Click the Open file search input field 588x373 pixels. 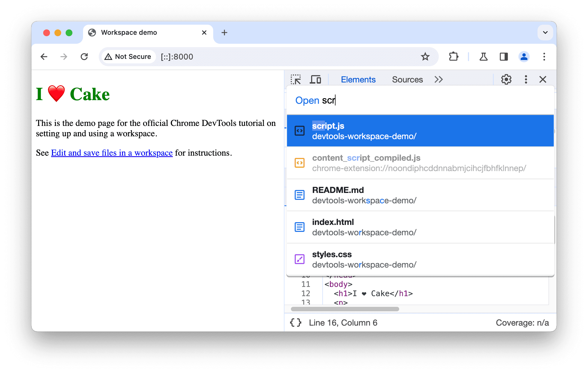[x=421, y=101]
